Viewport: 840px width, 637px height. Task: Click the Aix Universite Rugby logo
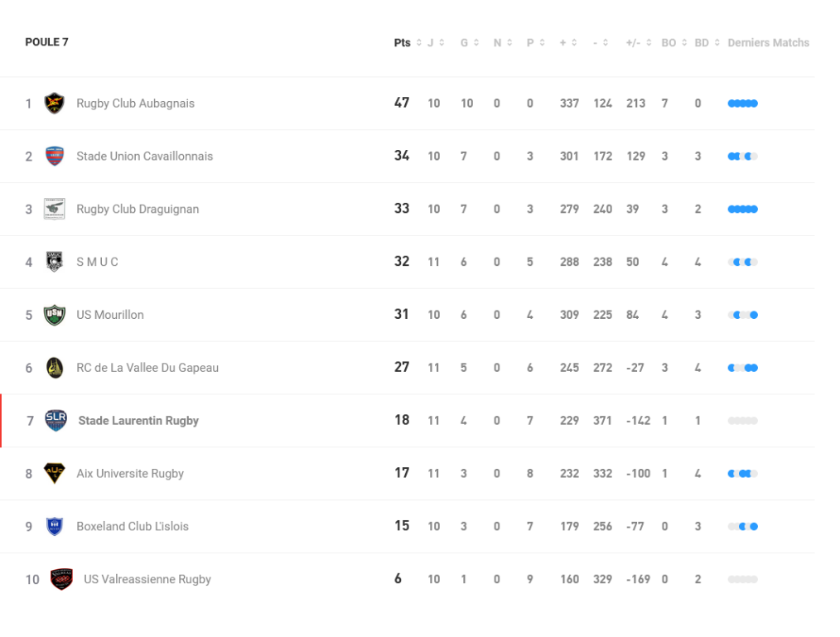pyautogui.click(x=55, y=474)
